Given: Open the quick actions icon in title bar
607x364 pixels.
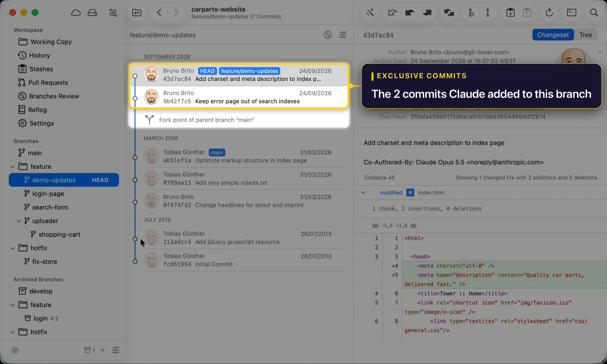Looking at the screenshot, I should pos(113,13).
